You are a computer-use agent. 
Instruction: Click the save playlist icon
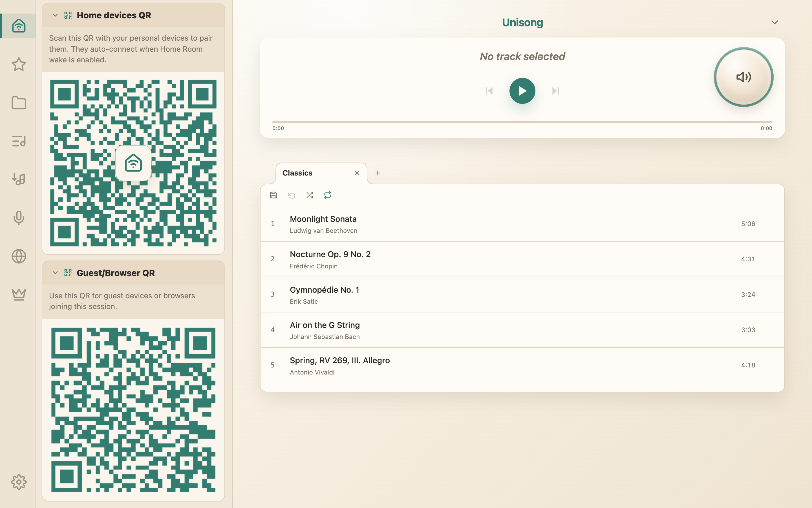[273, 195]
